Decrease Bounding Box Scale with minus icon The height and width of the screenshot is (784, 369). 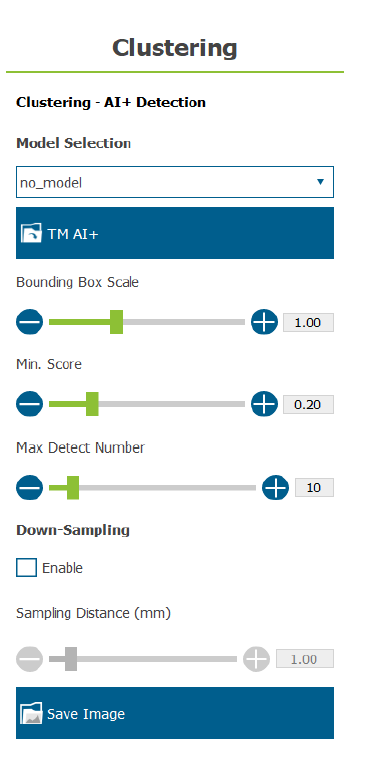click(x=30, y=322)
